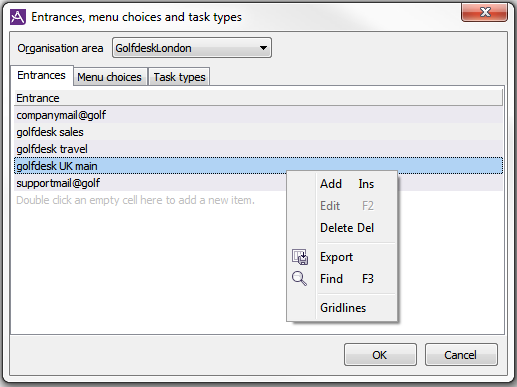
Task: Click the Cancel button
Action: 461,355
